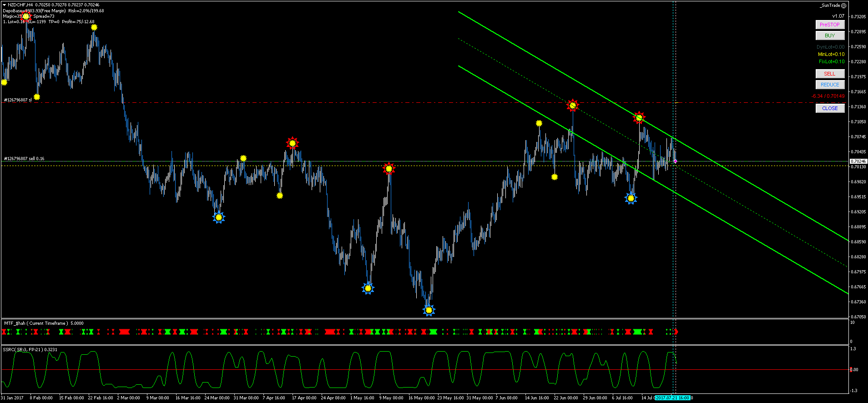Click the highlighted 2017.07.21 16:00 time label

pos(673,398)
